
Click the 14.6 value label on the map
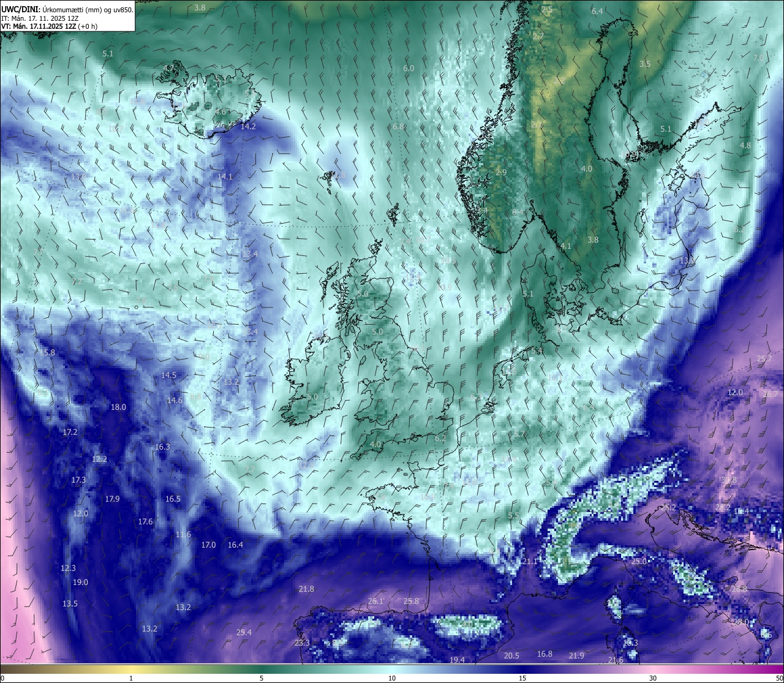click(175, 401)
